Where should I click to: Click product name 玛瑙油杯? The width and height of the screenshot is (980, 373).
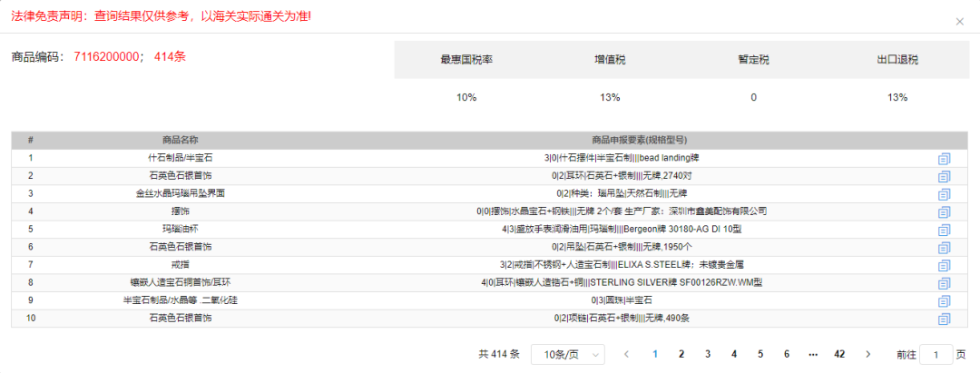[180, 230]
